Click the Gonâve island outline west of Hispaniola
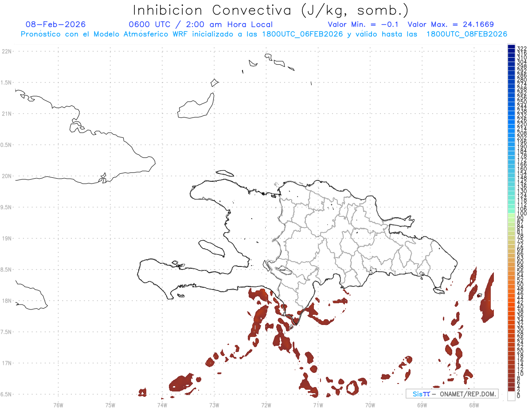 [x=212, y=248]
